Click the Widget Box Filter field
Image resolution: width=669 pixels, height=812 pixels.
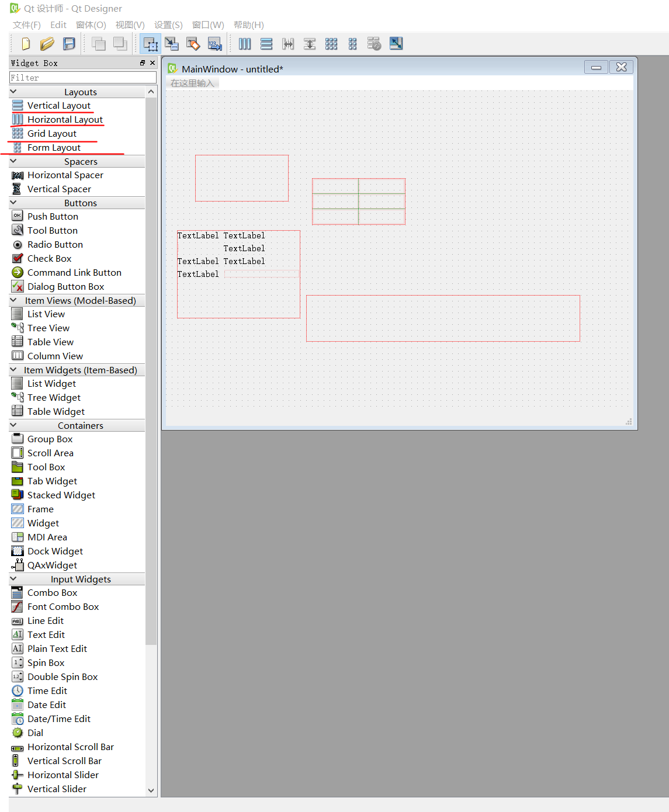click(83, 78)
